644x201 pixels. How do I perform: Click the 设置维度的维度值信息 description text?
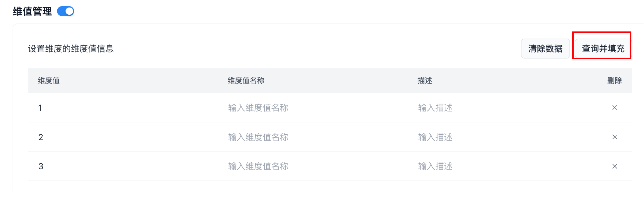click(71, 49)
